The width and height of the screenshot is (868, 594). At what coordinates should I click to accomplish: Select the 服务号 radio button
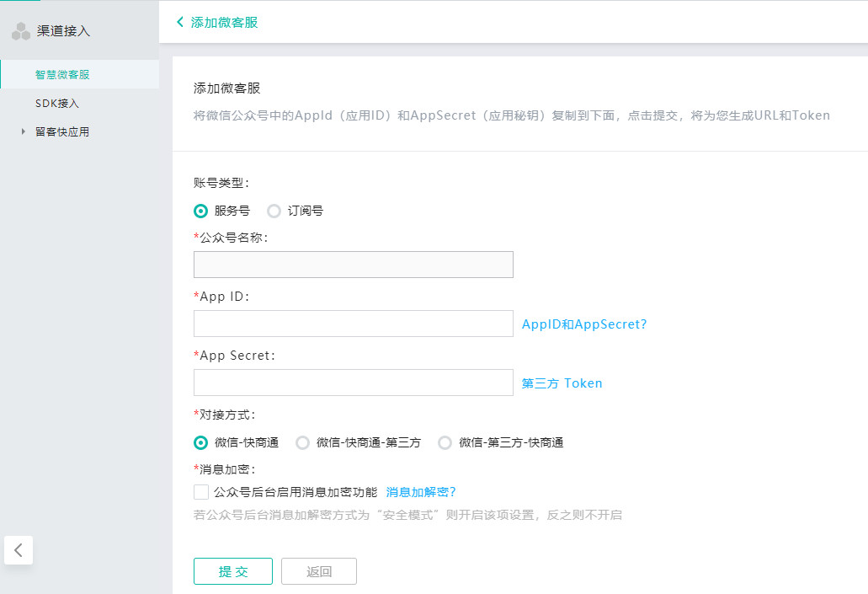point(200,211)
